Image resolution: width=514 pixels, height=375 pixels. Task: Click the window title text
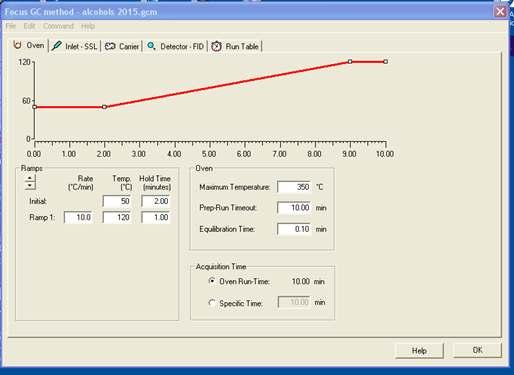tap(81, 12)
